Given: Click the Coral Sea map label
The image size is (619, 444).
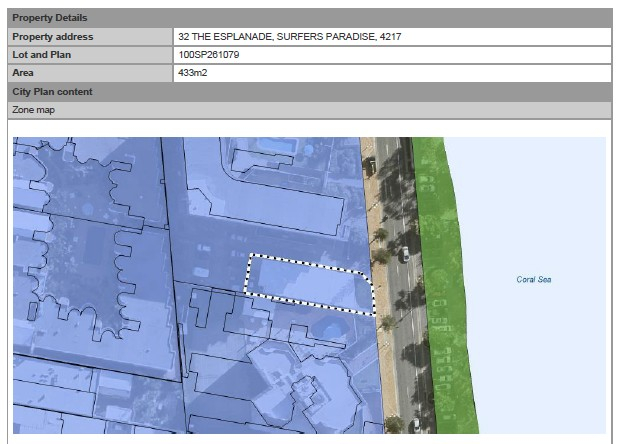Looking at the screenshot, I should (533, 280).
